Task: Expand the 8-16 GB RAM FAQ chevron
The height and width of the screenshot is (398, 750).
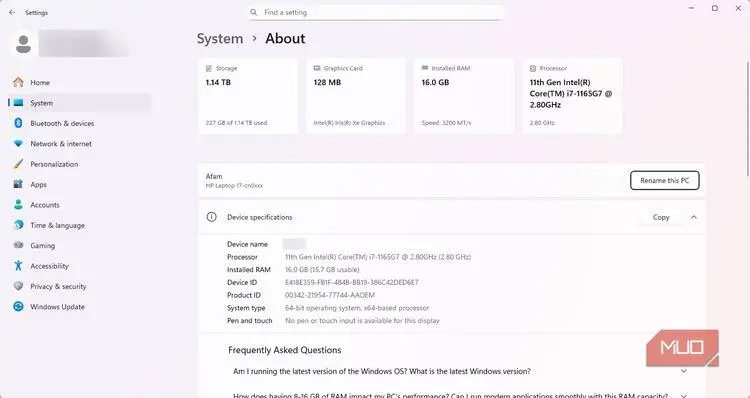Action: point(684,396)
